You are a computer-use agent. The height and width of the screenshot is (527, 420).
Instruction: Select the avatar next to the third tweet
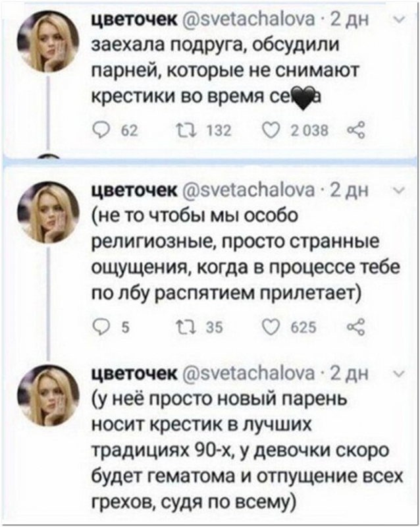[x=47, y=395]
